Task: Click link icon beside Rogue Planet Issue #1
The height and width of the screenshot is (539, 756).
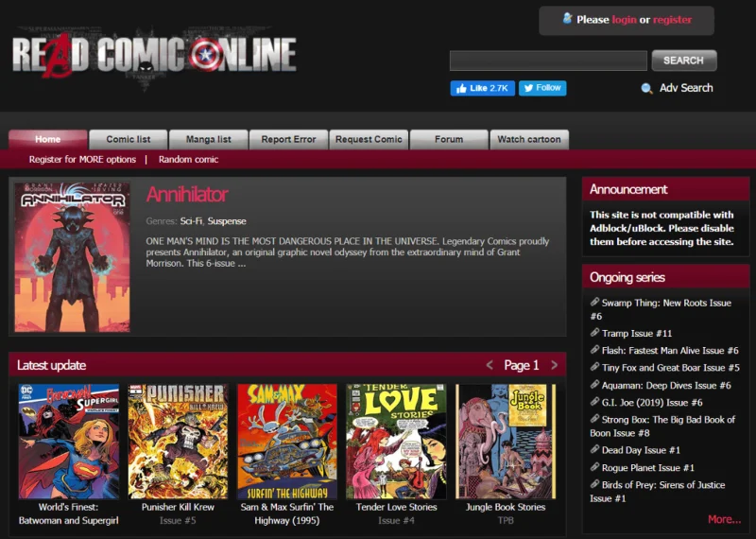Action: 595,466
